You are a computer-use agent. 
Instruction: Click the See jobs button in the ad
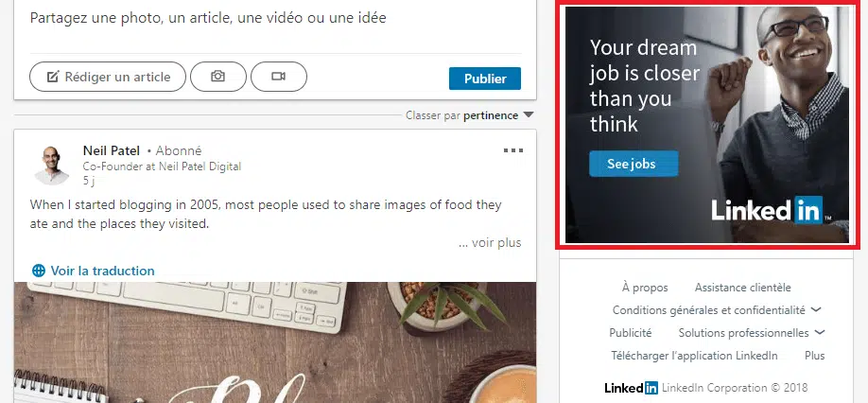tap(634, 164)
